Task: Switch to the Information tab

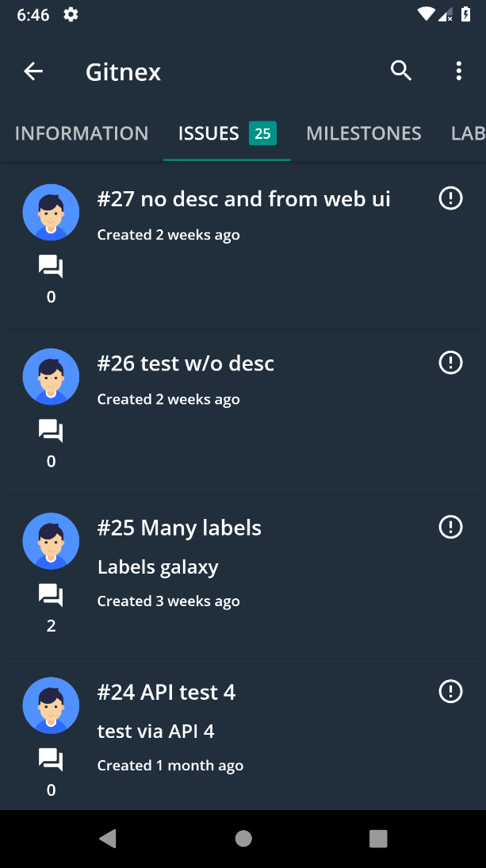Action: coord(82,133)
